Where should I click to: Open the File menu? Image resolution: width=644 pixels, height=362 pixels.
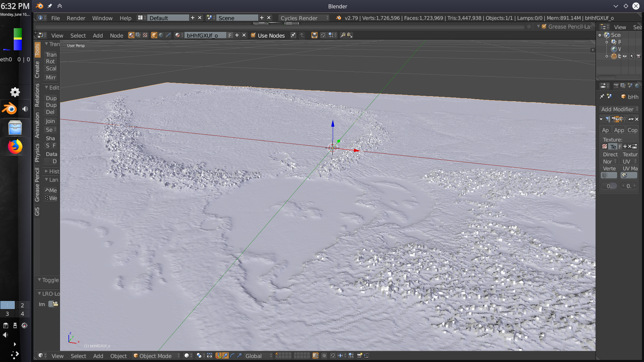[x=55, y=18]
